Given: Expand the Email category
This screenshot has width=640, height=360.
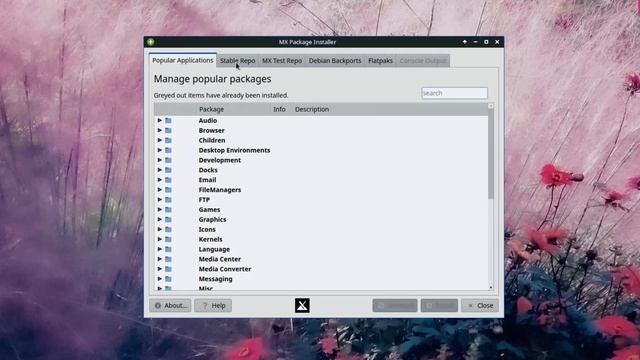Looking at the screenshot, I should tap(160, 180).
